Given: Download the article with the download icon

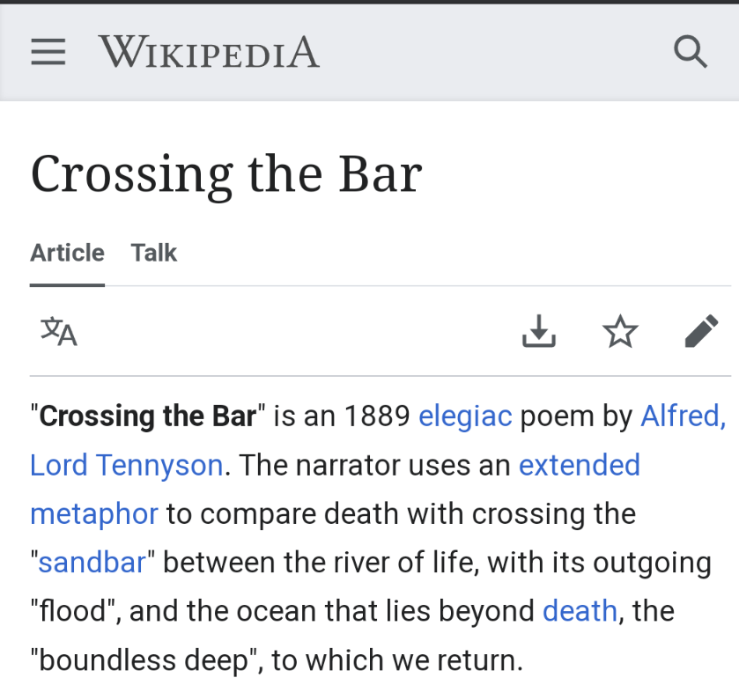Looking at the screenshot, I should [x=539, y=332].
